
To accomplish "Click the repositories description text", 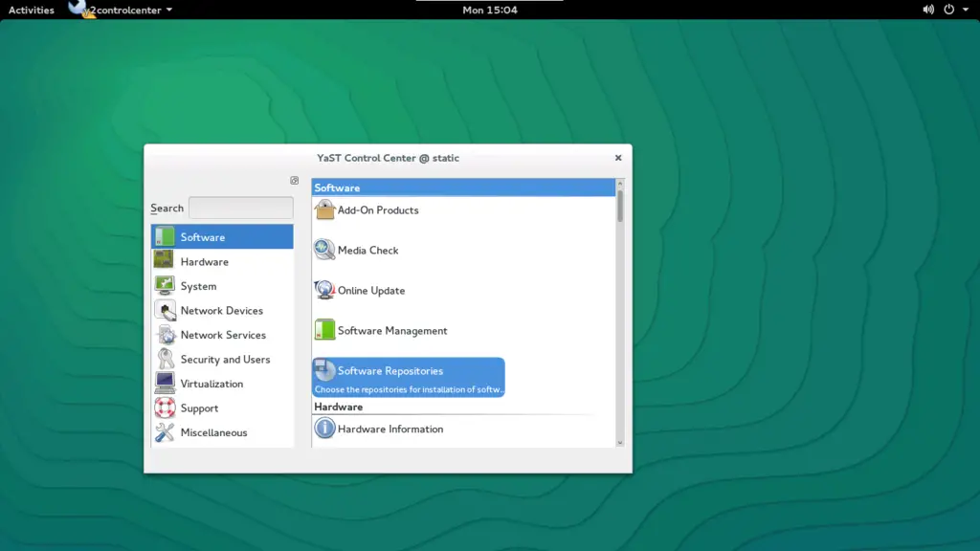I will 409,389.
